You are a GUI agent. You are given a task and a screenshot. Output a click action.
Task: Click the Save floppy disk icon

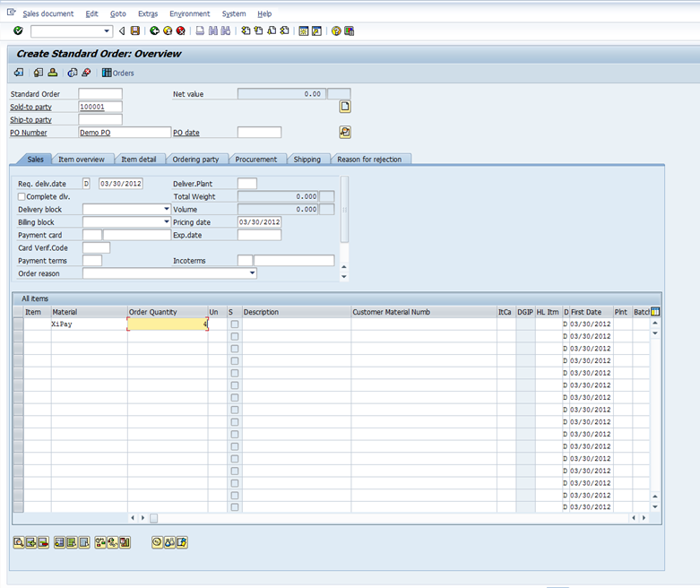click(134, 30)
